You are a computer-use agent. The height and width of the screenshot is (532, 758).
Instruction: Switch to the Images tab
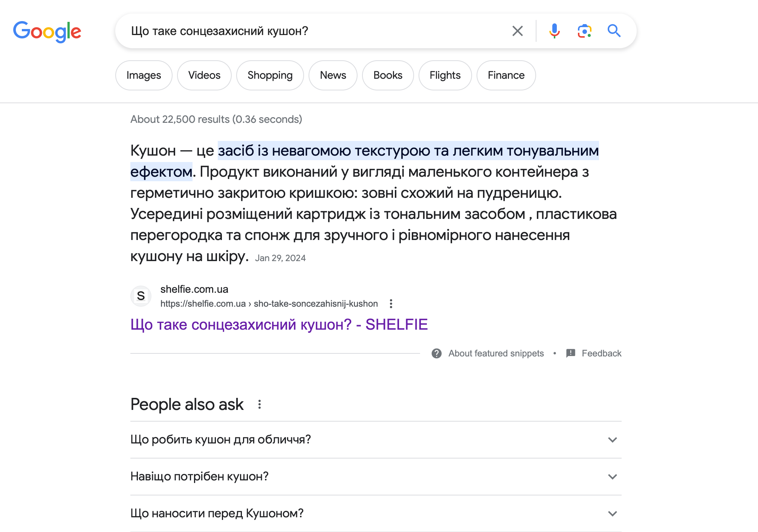coord(144,75)
